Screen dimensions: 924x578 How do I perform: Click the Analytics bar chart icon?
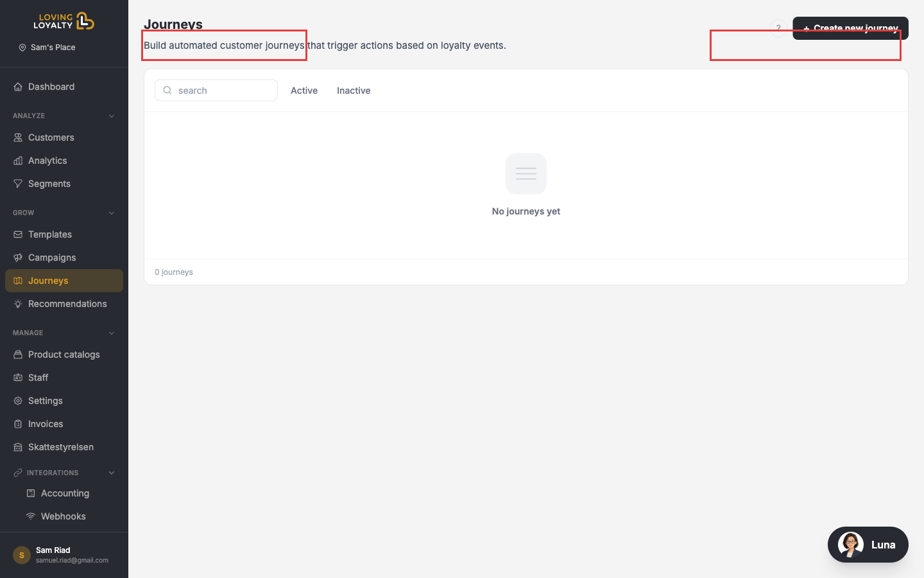click(x=18, y=161)
